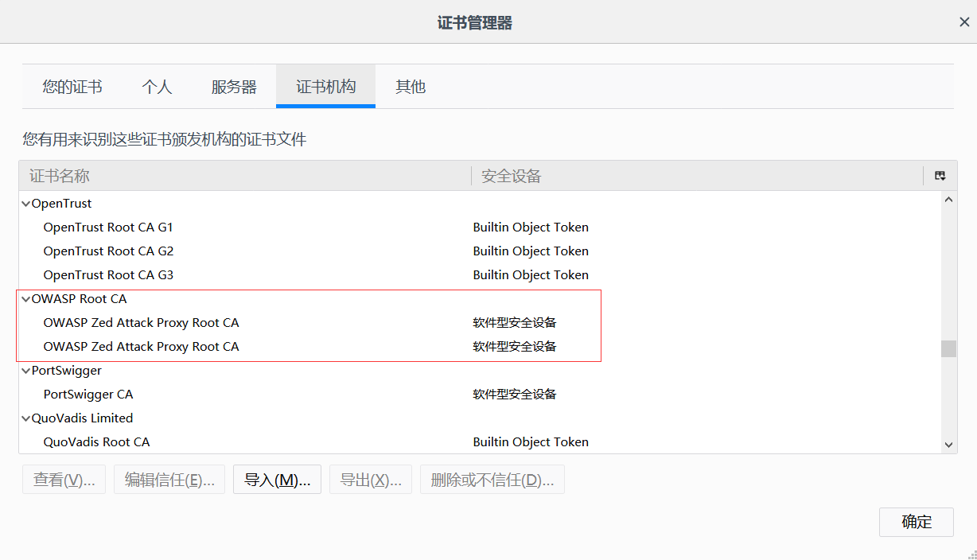Click the 编辑信任(E)... button

point(169,480)
